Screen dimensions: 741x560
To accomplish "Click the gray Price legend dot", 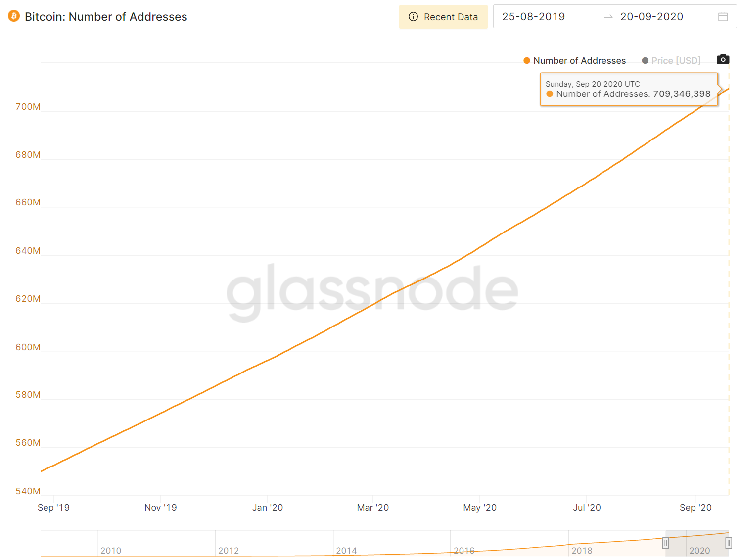I will pyautogui.click(x=645, y=61).
